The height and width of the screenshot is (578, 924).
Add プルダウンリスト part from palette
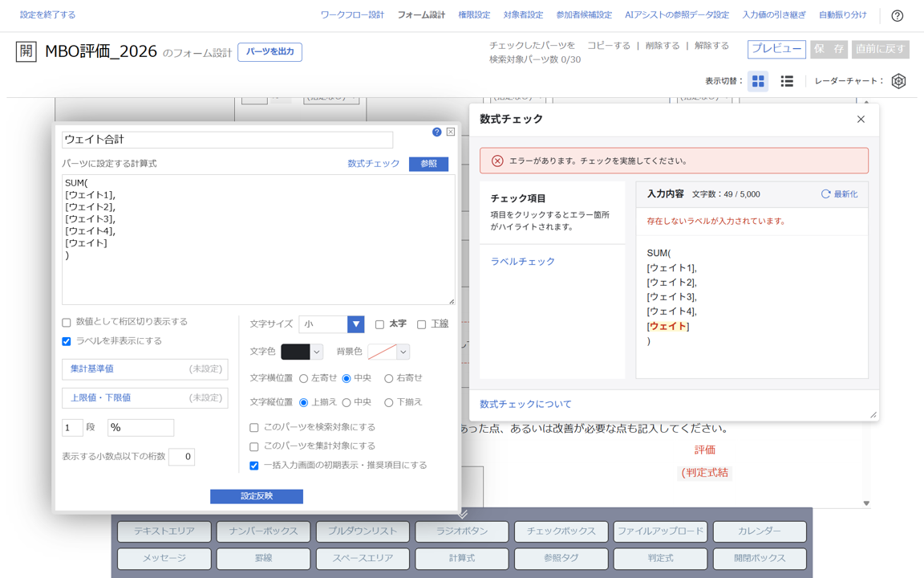[363, 531]
